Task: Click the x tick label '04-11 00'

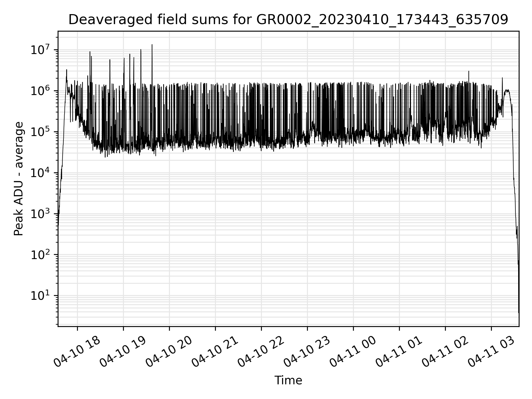Action: [353, 352]
